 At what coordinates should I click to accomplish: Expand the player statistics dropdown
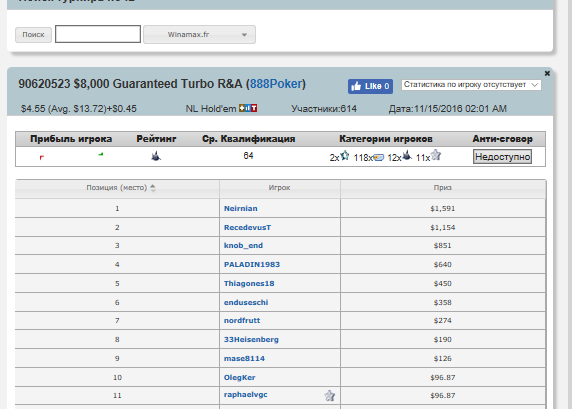tap(471, 85)
